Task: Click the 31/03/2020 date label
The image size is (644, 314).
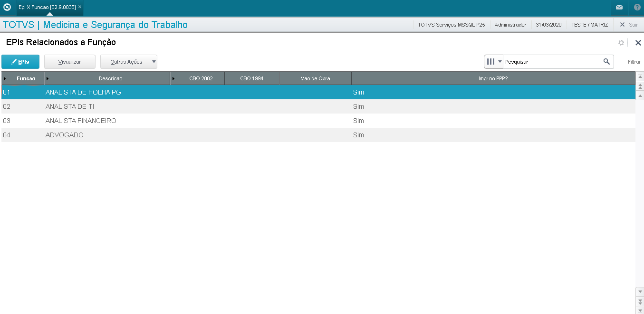Action: point(548,25)
